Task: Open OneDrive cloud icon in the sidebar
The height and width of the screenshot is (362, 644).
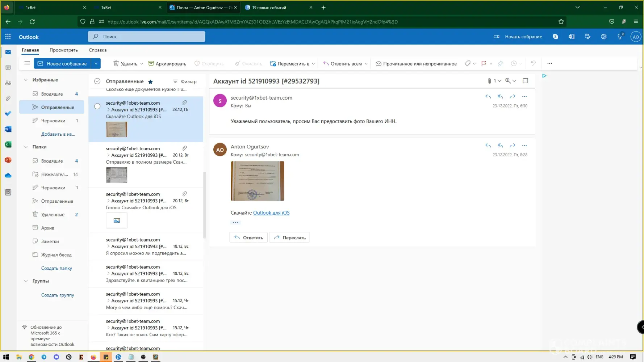Action: coord(8,176)
